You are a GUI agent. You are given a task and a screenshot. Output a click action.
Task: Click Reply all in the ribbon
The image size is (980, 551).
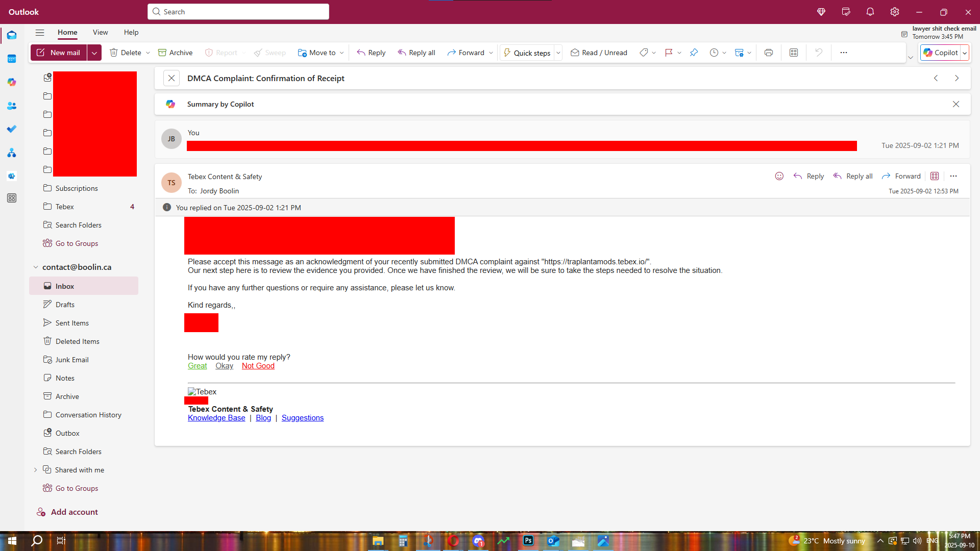pos(416,53)
